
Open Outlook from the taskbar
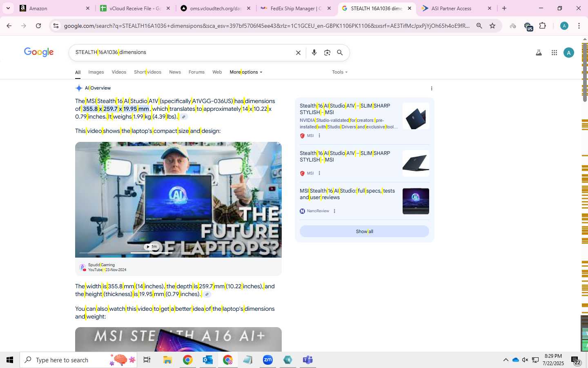coord(208,360)
